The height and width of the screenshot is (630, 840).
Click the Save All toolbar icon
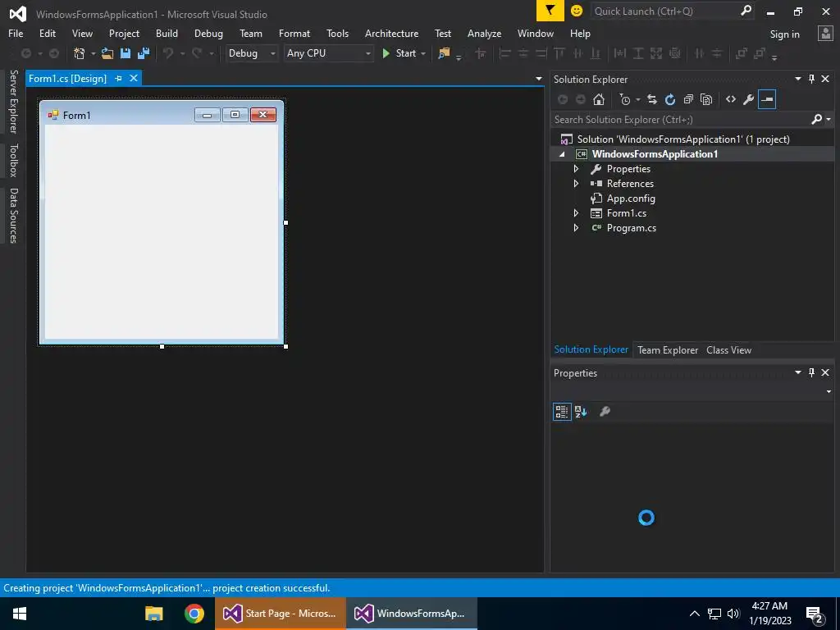click(144, 53)
